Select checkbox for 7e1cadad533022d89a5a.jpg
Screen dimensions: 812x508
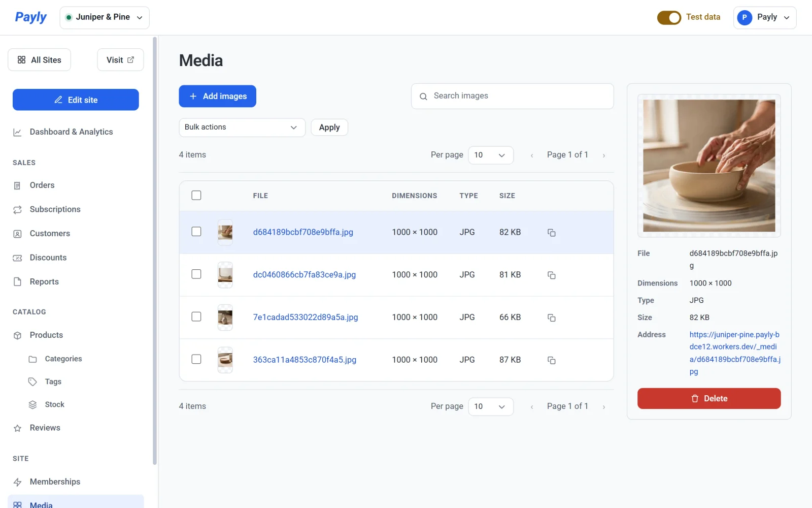point(196,317)
